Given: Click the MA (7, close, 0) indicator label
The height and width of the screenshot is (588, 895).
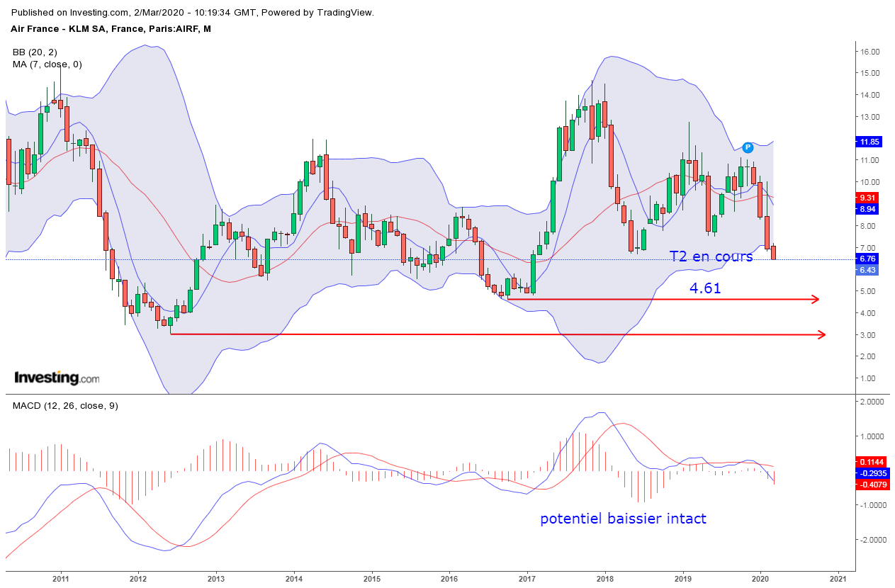Looking at the screenshot, I should (x=47, y=64).
